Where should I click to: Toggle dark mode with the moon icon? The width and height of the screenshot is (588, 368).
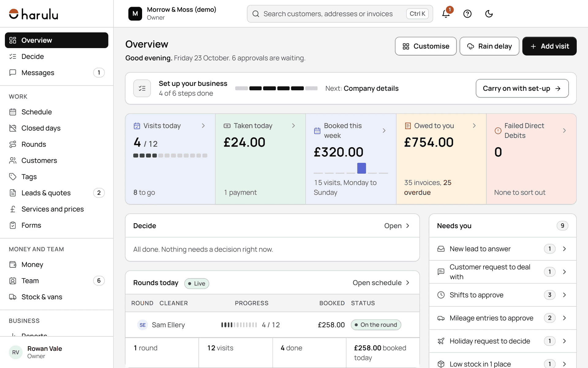[489, 14]
